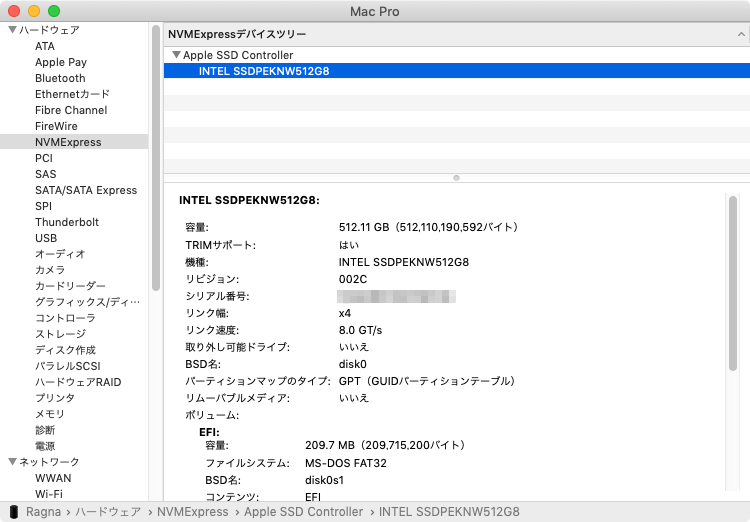This screenshot has height=522, width=750.
Task: Click the EFI capacity 209.7 MB value
Action: point(385,445)
